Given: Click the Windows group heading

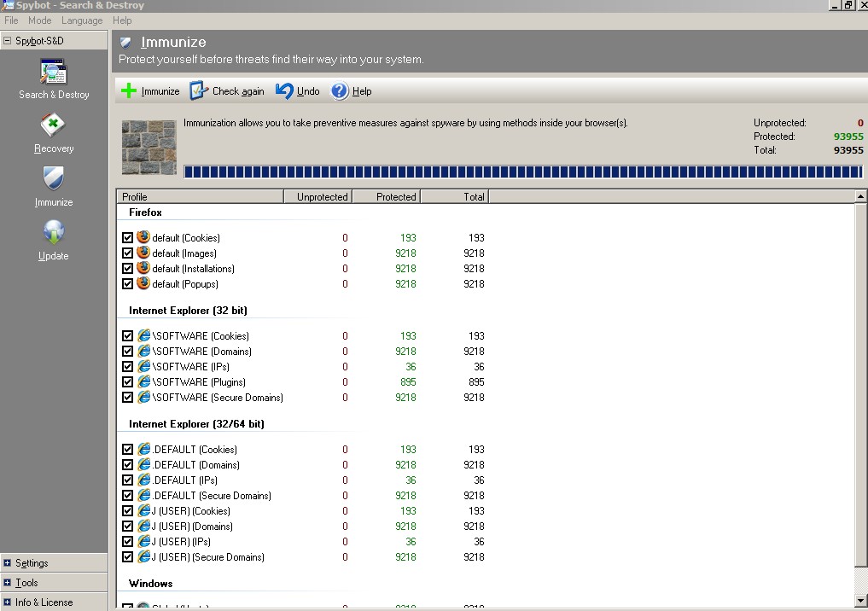Looking at the screenshot, I should (x=150, y=584).
